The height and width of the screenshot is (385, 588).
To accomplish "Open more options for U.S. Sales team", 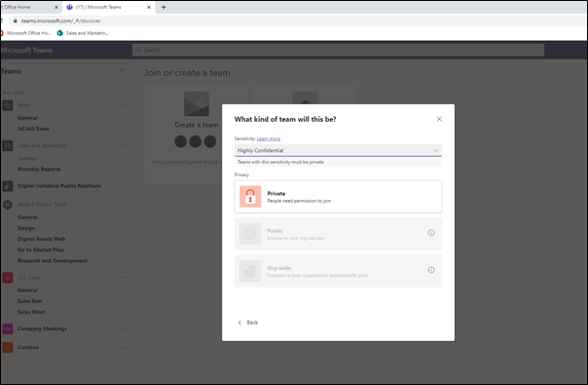I will (121, 278).
